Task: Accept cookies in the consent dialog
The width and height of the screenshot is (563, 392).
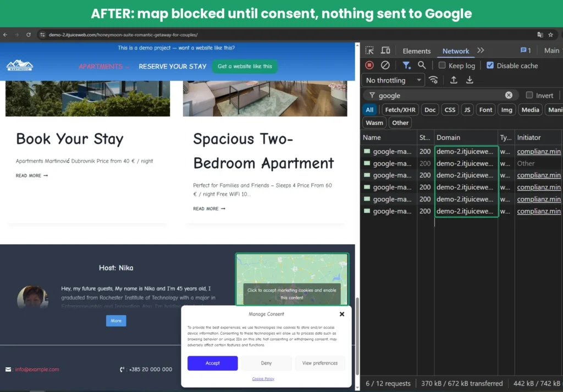Action: tap(213, 363)
